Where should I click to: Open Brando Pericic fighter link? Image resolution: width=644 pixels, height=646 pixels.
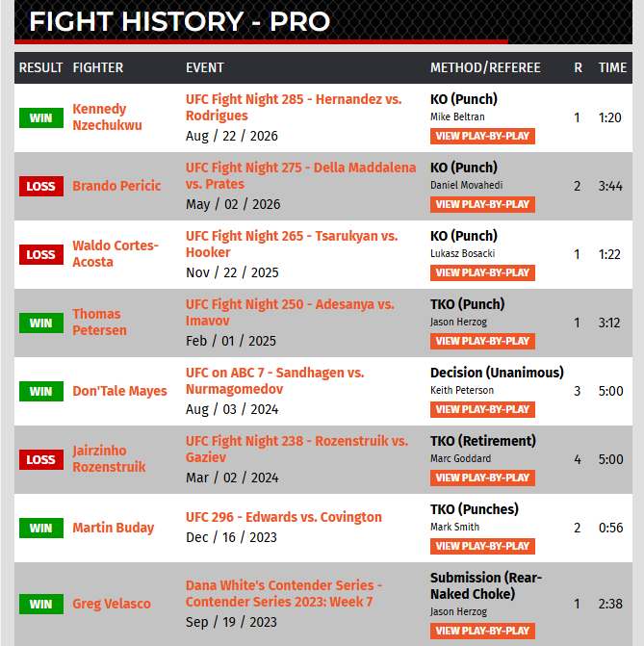pyautogui.click(x=116, y=186)
